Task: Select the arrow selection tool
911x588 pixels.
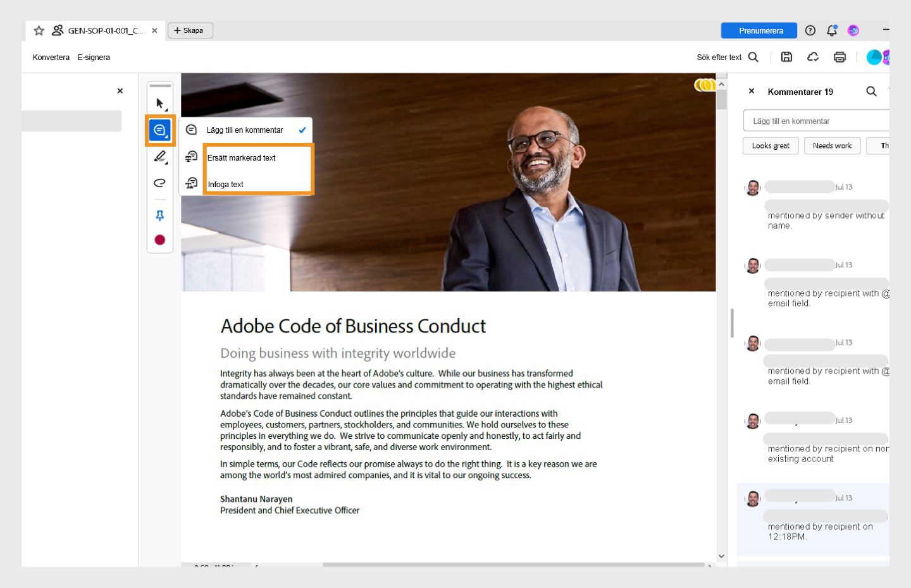Action: (159, 103)
